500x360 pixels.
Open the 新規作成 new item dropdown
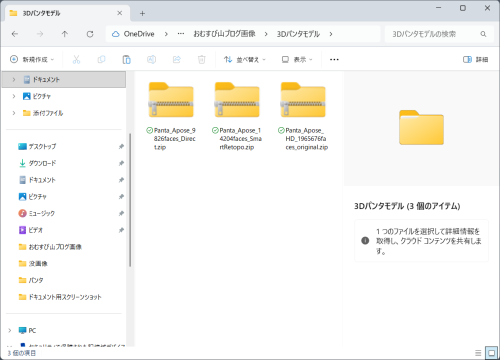(x=32, y=60)
